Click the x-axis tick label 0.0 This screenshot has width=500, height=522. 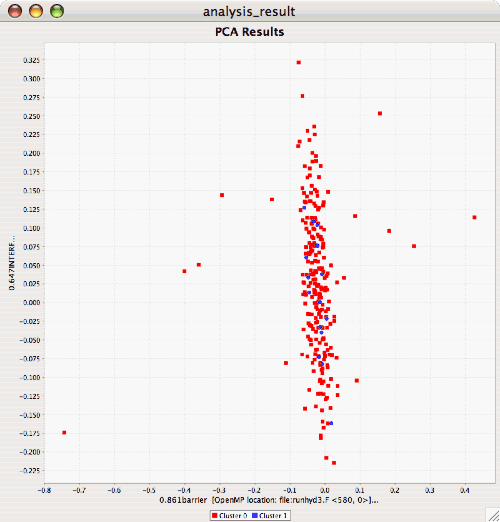click(x=325, y=491)
